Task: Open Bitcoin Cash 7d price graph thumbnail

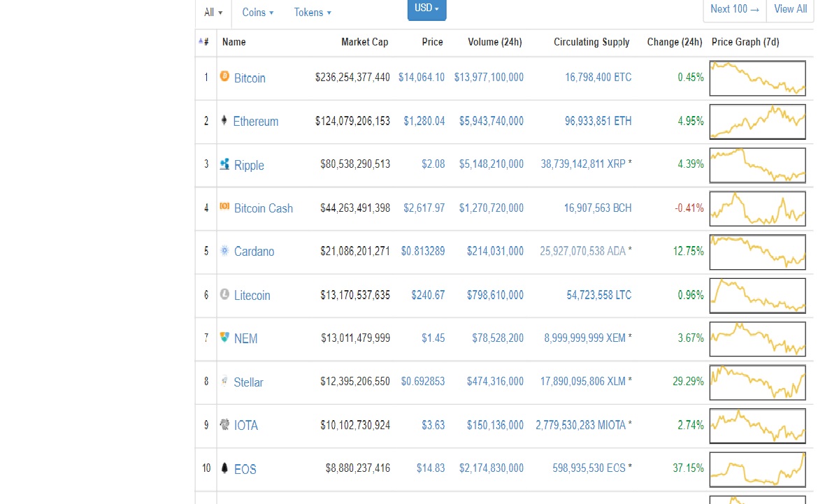Action: [757, 209]
